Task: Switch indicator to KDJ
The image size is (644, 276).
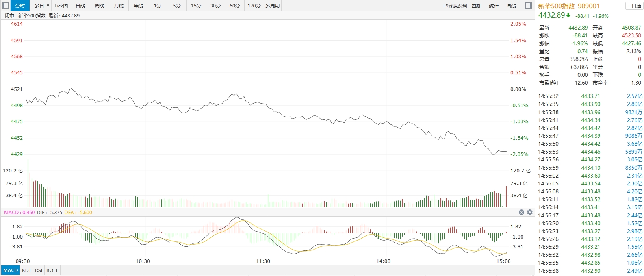Action: [26, 270]
